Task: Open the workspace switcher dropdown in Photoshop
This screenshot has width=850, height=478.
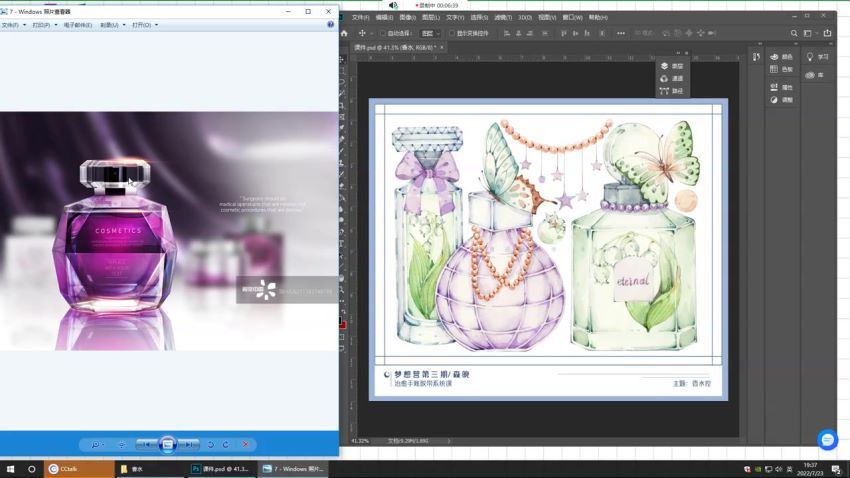Action: pos(810,33)
